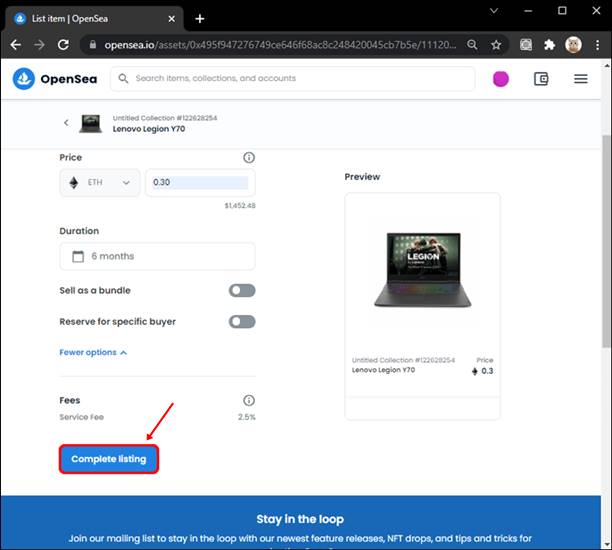Screen dimensions: 612x550
Task: Go back using the left chevron arrow
Action: pos(67,123)
